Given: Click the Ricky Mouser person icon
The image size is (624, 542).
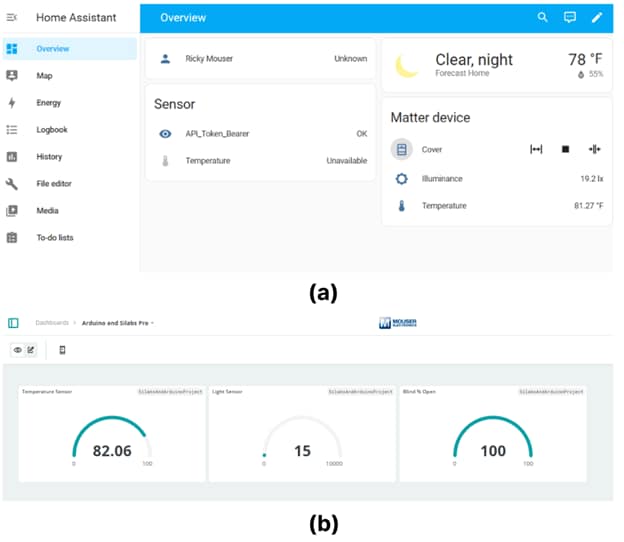Looking at the screenshot, I should pyautogui.click(x=165, y=59).
